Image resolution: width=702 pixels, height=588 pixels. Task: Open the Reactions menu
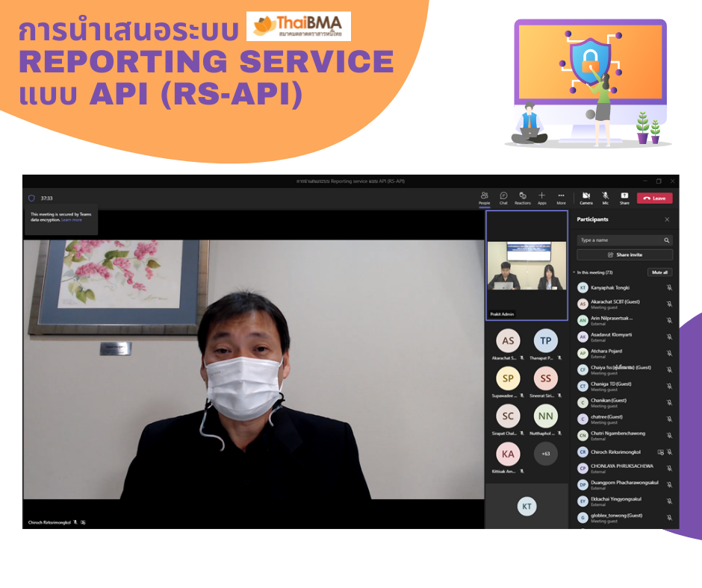(523, 198)
